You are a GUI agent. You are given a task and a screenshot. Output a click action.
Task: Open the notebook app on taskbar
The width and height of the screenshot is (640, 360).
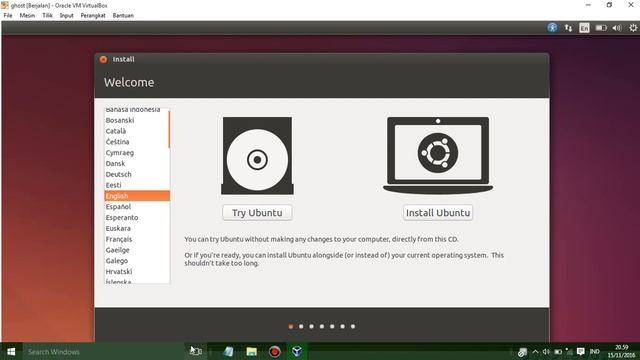pos(229,351)
